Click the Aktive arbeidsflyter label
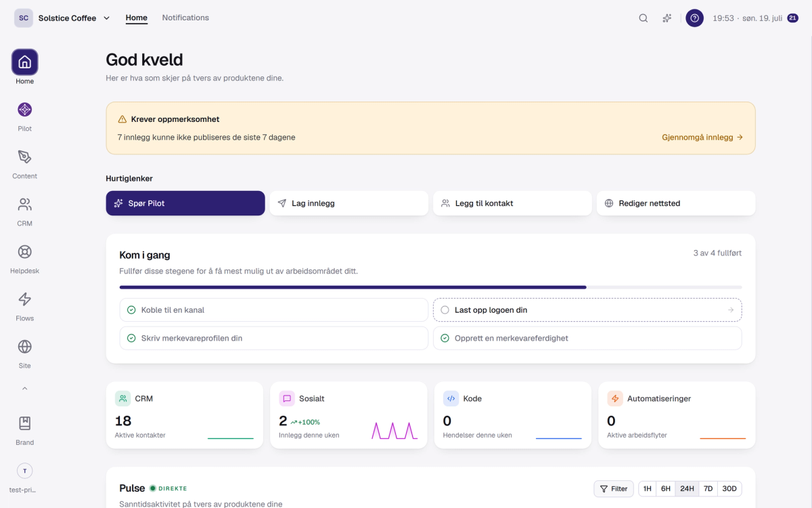The height and width of the screenshot is (508, 812). 637,436
